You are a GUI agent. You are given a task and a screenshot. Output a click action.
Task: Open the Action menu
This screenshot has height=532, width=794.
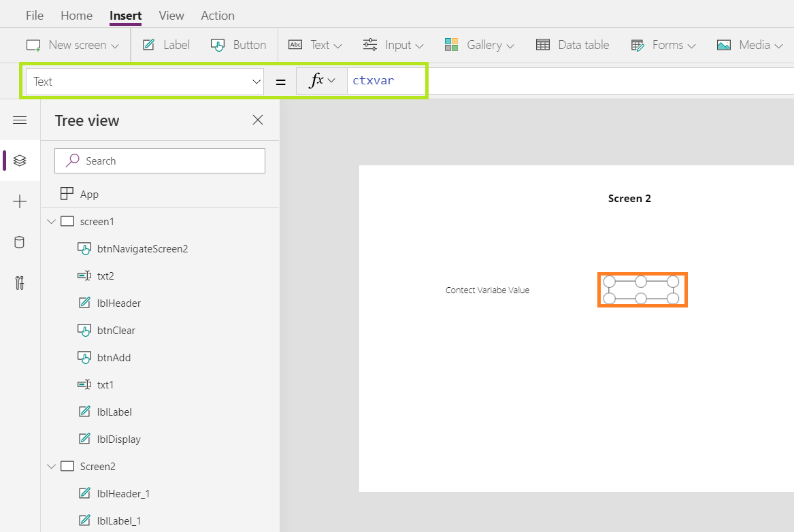coord(217,15)
